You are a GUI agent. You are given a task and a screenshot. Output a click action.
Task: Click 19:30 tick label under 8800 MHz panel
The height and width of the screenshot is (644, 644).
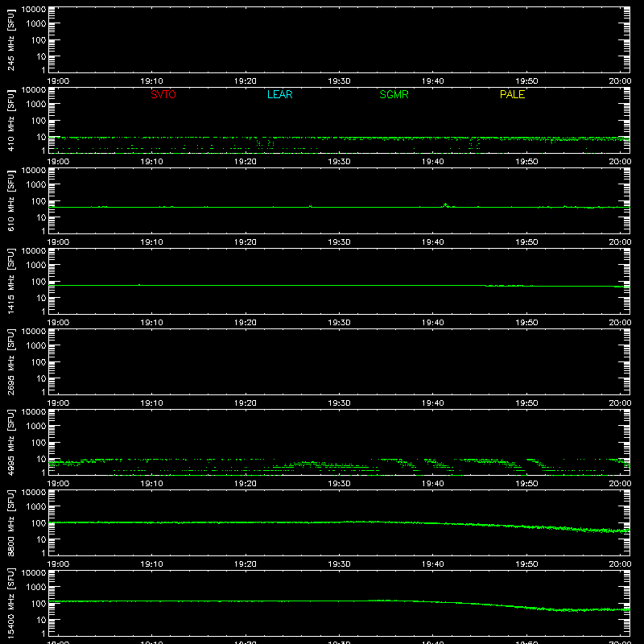pos(339,564)
